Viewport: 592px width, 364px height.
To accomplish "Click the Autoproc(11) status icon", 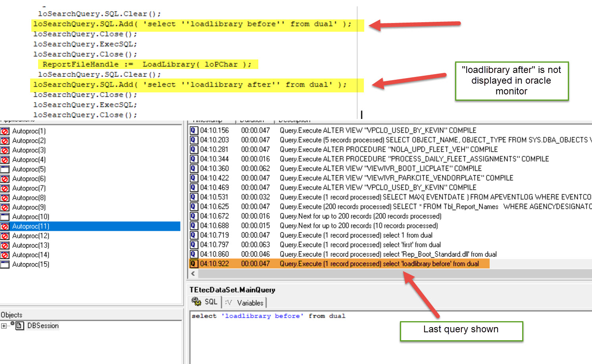I will coord(5,226).
